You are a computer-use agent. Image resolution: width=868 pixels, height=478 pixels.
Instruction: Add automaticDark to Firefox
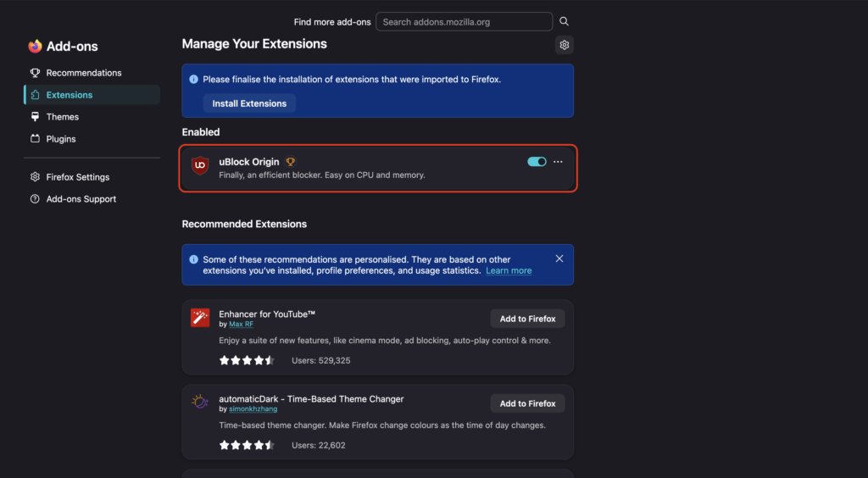(x=527, y=403)
